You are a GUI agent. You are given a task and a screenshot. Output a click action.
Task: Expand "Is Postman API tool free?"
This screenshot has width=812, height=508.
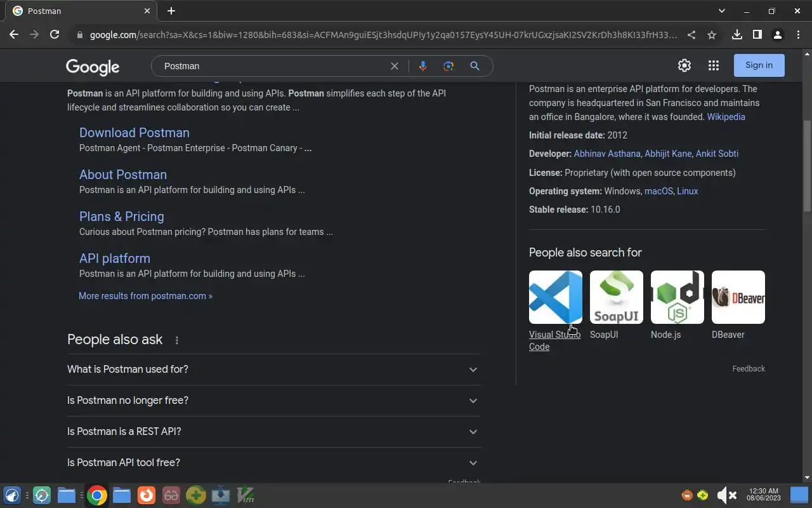[273, 463]
